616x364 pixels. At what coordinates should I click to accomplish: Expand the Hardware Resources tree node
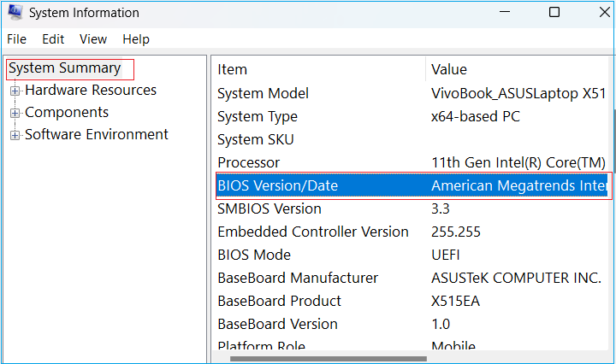point(15,91)
